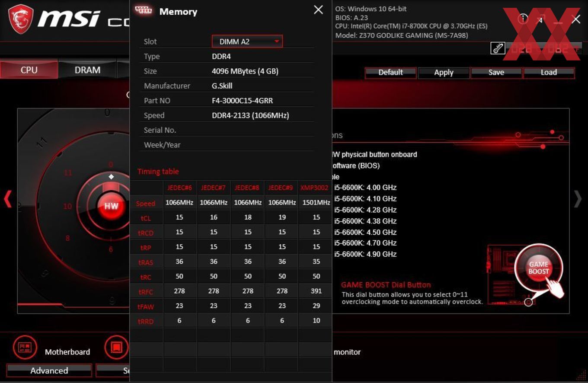Viewport: 588px width, 383px height.
Task: Click the JEDEC#9 column header
Action: [282, 188]
